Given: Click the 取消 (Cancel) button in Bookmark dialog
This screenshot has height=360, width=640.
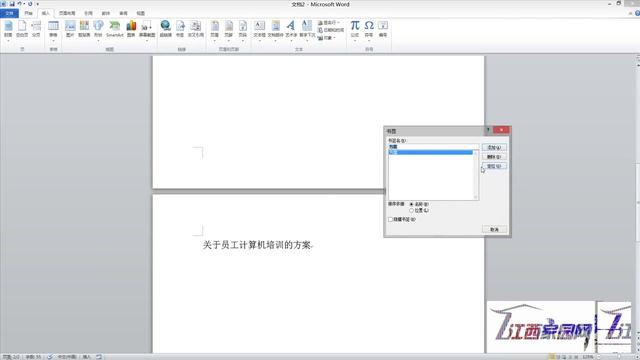Looking at the screenshot, I should 494,229.
